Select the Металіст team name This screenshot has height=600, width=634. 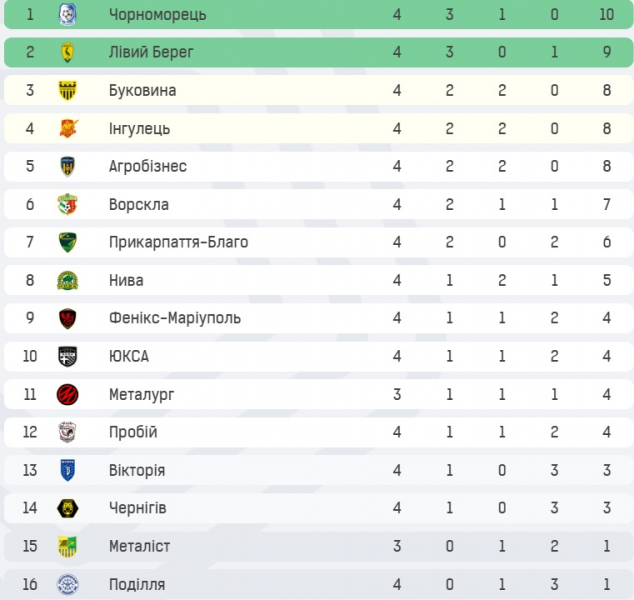(139, 546)
